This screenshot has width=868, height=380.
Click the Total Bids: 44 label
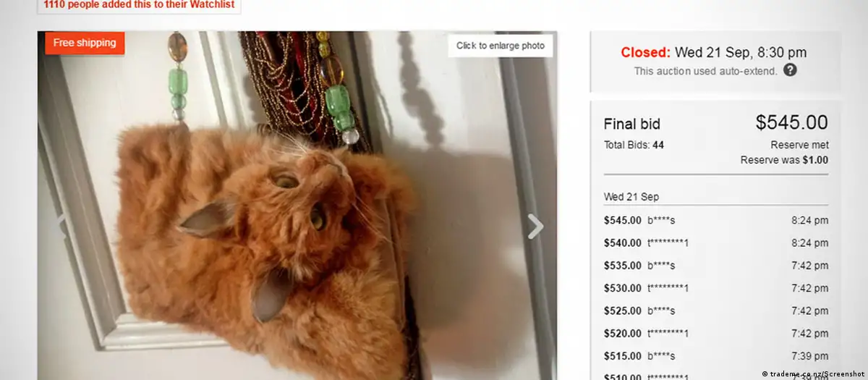click(634, 145)
